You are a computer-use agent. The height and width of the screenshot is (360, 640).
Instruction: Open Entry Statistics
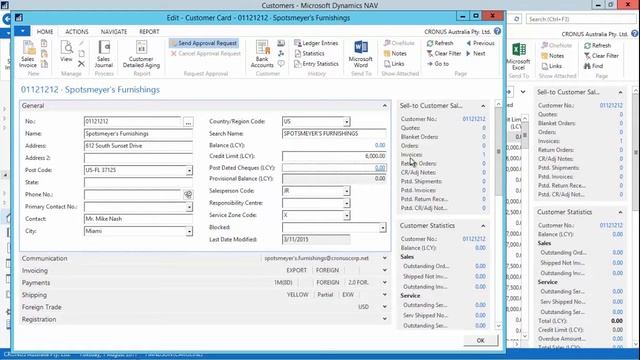click(316, 64)
